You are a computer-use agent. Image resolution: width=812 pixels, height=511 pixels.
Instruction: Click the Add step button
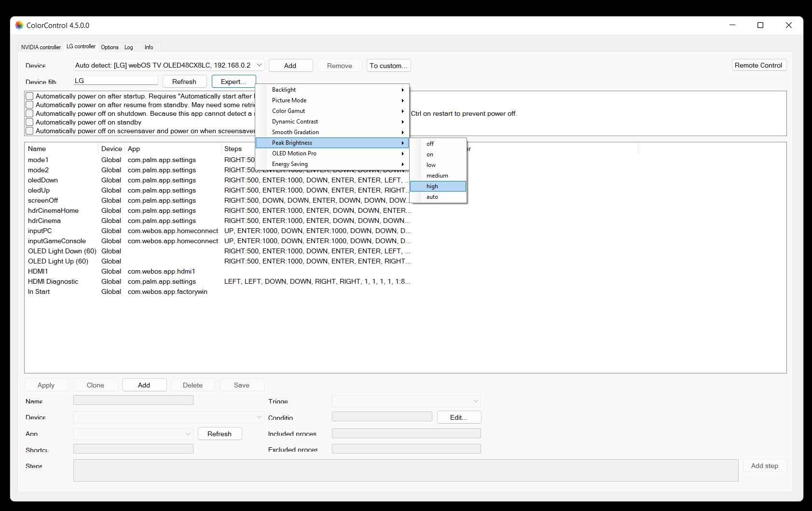[x=765, y=466]
